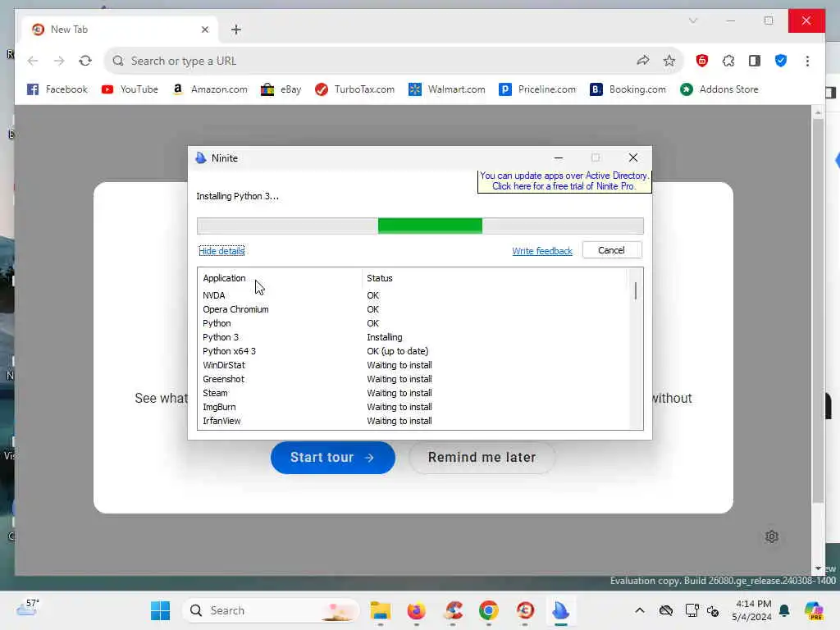
Task: Reload the page with the refresh icon
Action: (85, 61)
